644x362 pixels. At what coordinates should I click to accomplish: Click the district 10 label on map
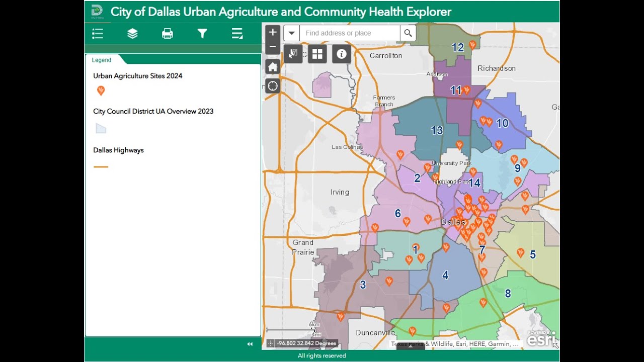pos(502,123)
